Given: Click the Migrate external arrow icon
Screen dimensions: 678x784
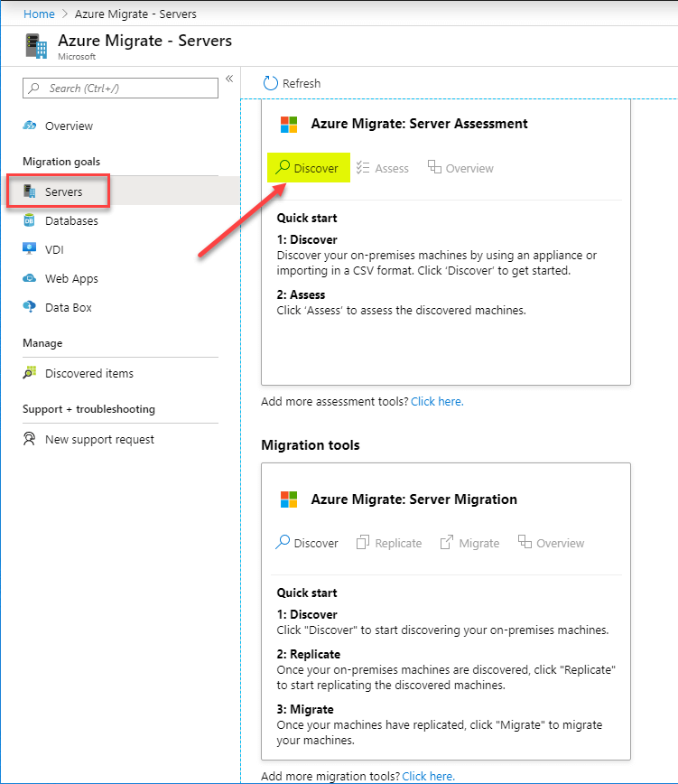Looking at the screenshot, I should tap(447, 542).
